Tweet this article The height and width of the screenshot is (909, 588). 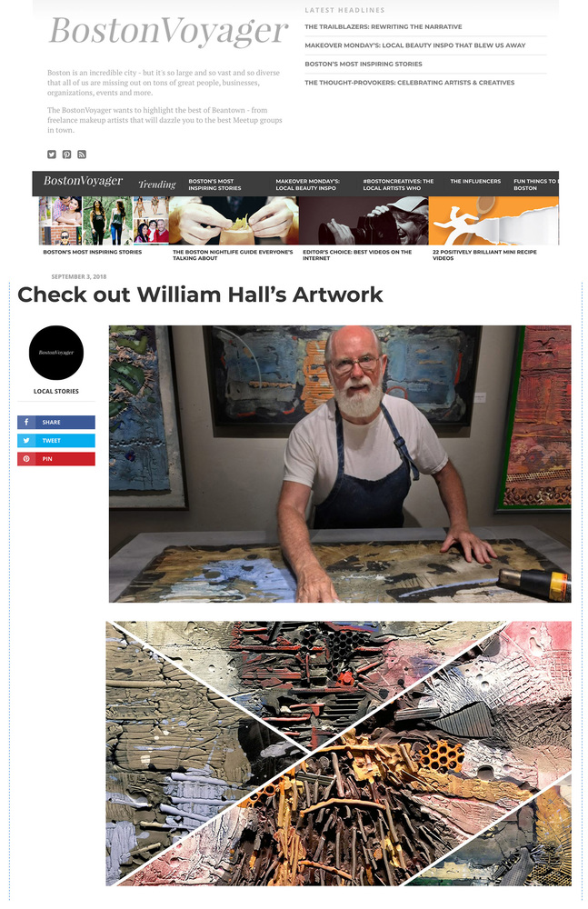pyautogui.click(x=56, y=441)
